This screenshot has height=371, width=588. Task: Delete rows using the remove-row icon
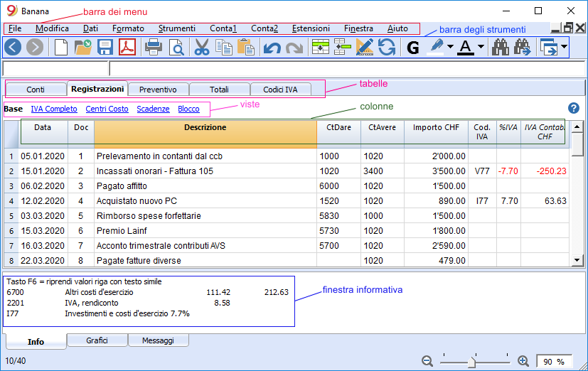(x=343, y=47)
